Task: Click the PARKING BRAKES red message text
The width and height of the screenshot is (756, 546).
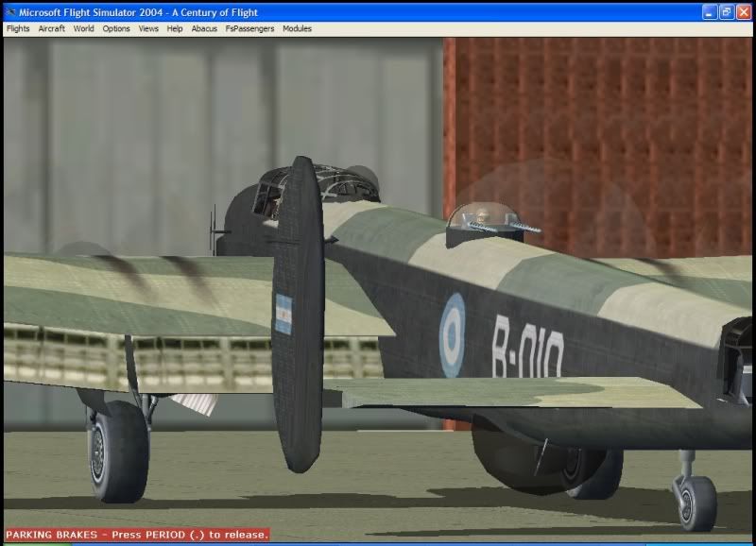Action: [x=137, y=535]
